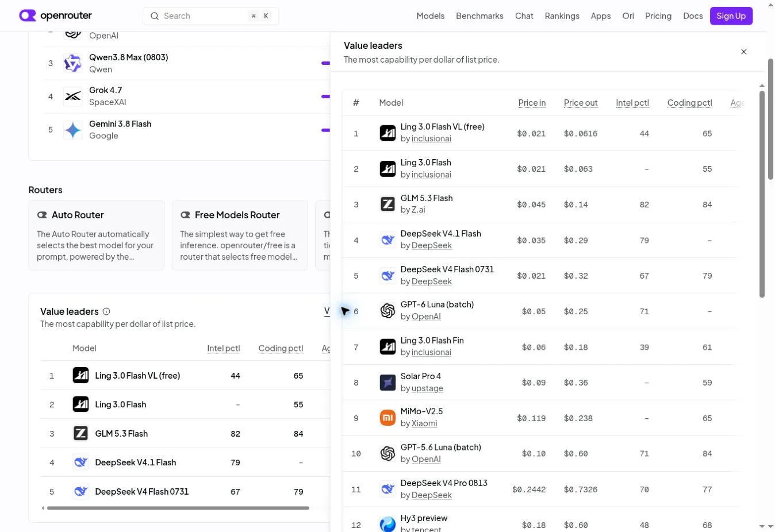Open inclusionai link under Ling 3.0 Flash VL (free)
775x532 pixels.
[431, 139]
